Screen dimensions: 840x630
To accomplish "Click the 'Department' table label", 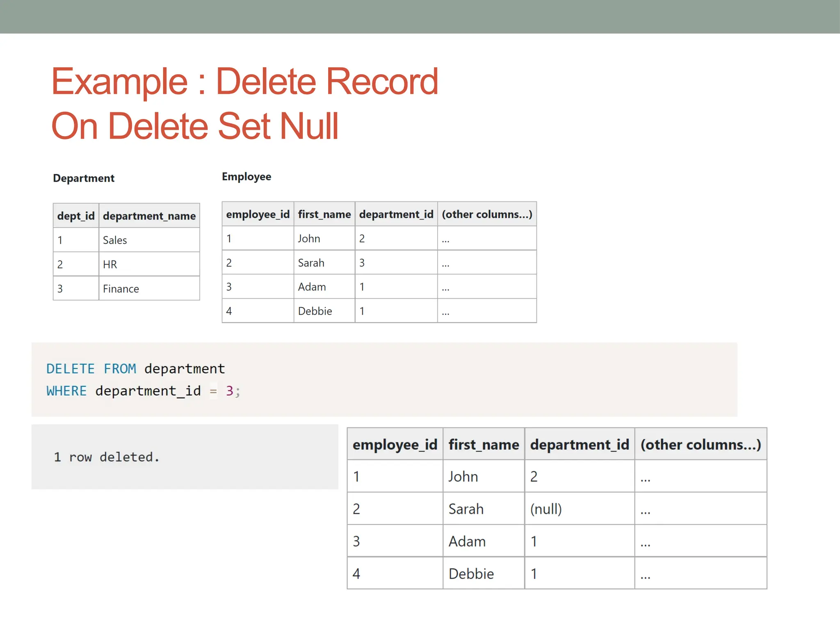I will coord(84,178).
